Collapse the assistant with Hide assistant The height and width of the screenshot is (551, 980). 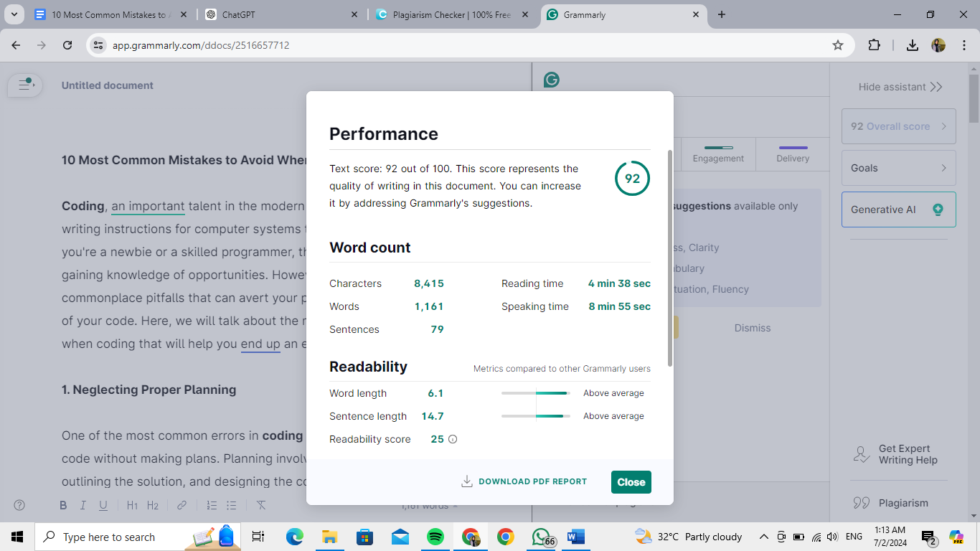[900, 87]
